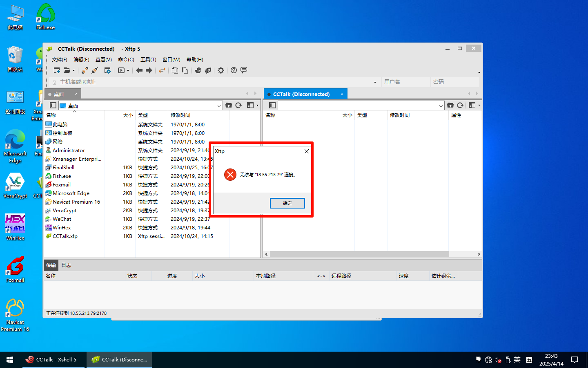This screenshot has width=588, height=368.
Task: Click the 确定 button in the Xftp dialog
Action: 287,203
